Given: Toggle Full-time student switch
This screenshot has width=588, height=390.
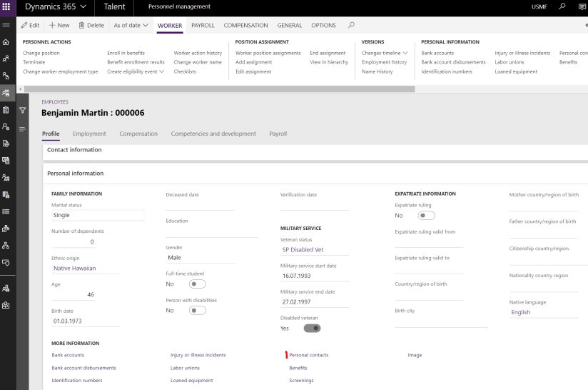Looking at the screenshot, I should point(197,284).
